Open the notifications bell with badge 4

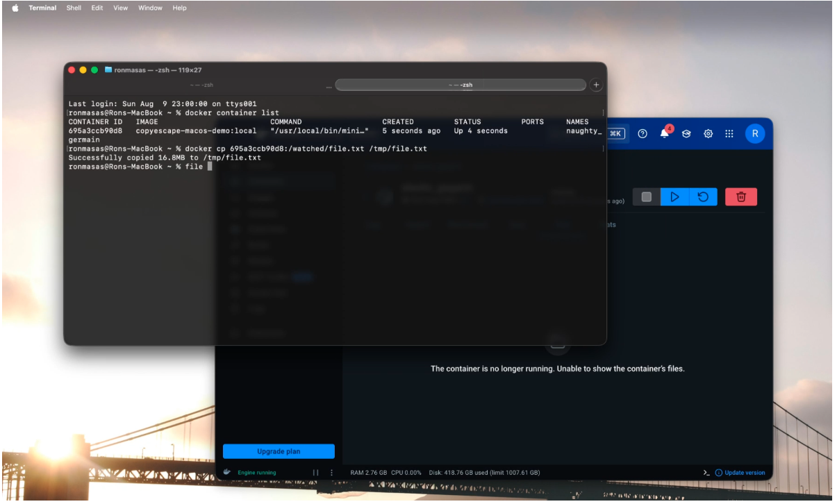click(665, 133)
